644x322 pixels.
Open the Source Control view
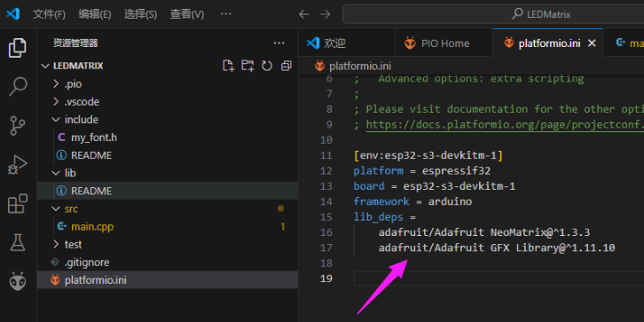[18, 126]
